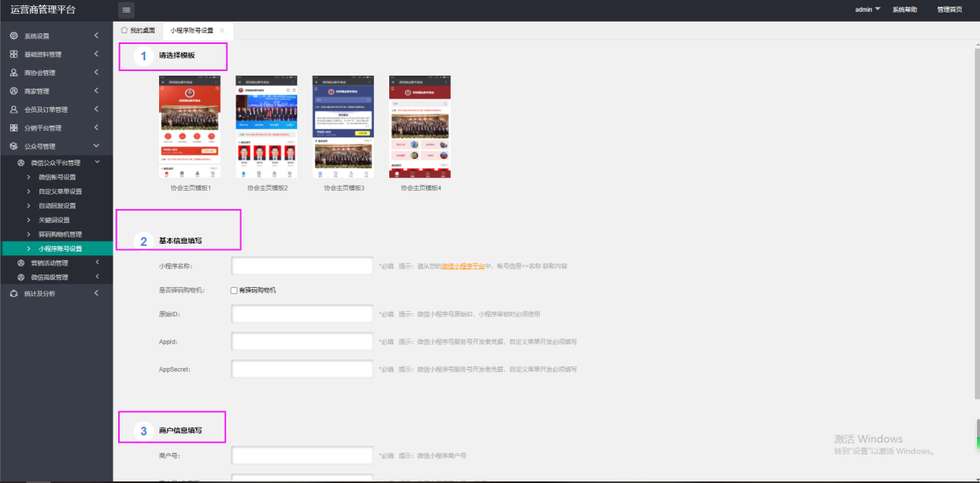This screenshot has width=980, height=483.
Task: Open the admin user dropdown
Action: pos(867,10)
